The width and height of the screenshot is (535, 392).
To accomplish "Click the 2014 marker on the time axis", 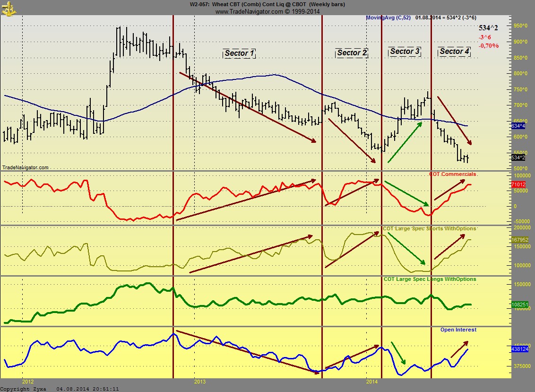I will click(x=372, y=381).
